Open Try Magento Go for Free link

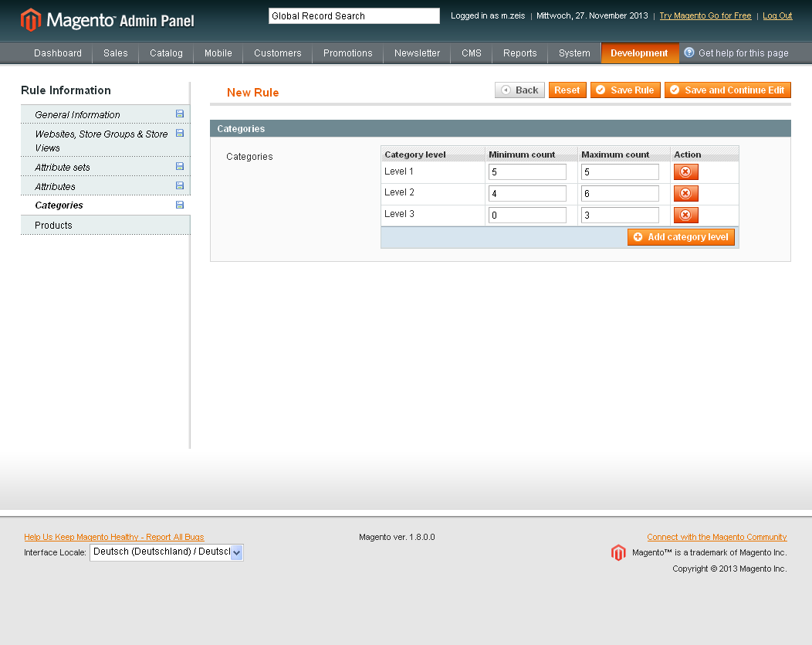705,15
